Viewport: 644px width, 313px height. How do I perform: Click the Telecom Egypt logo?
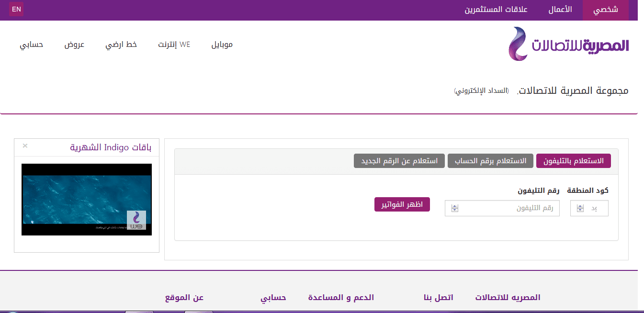click(x=568, y=44)
